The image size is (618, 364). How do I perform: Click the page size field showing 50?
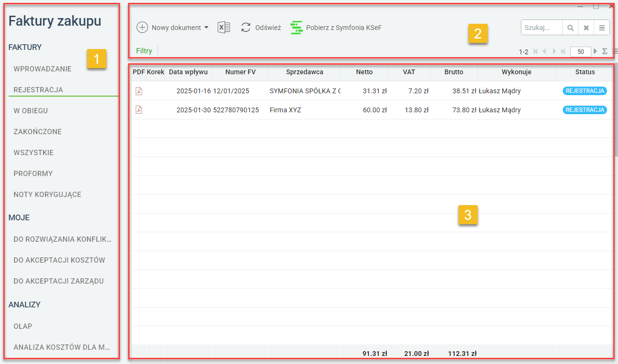point(581,51)
